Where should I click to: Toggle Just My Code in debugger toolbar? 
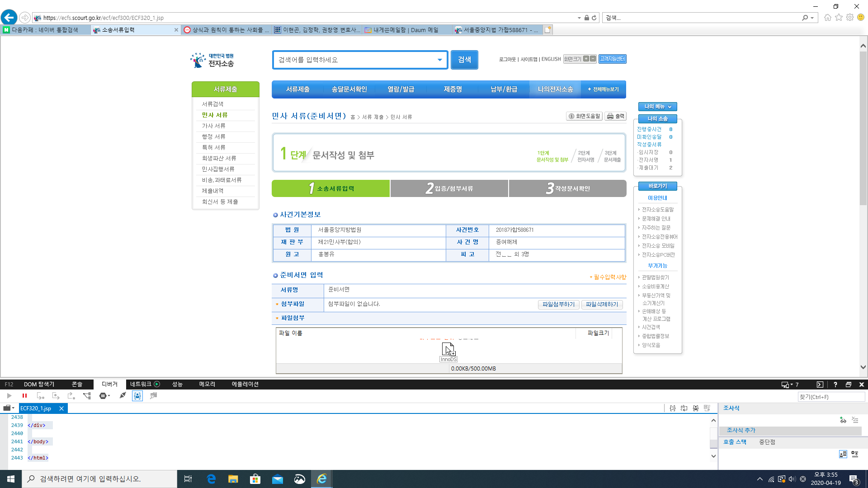(137, 396)
